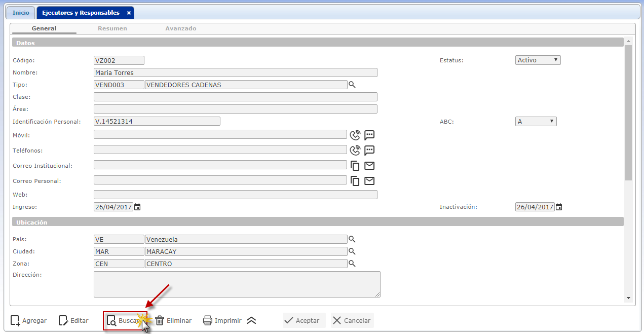Click the scrollbar up arrow
The height and width of the screenshot is (334, 644).
click(x=629, y=41)
